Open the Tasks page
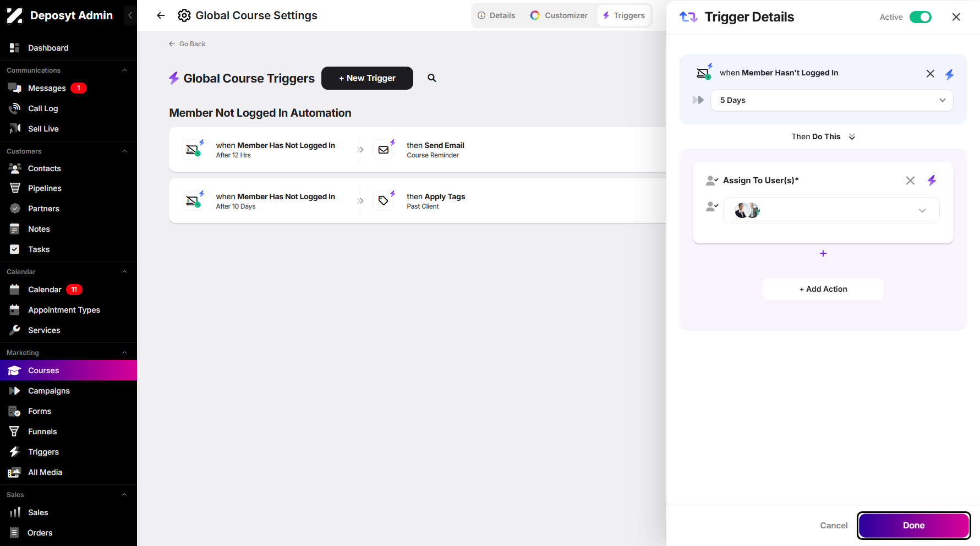Viewport: 980px width, 546px height. (68, 249)
